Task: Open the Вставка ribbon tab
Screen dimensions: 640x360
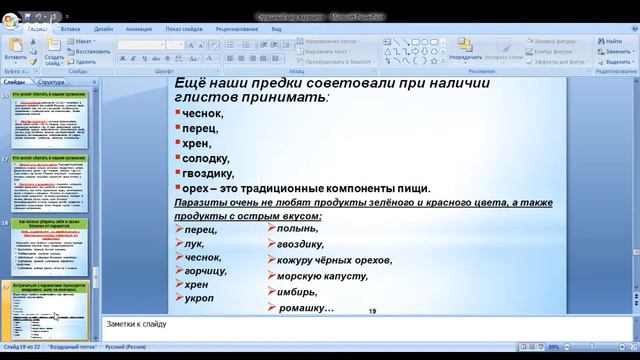Action: point(70,29)
